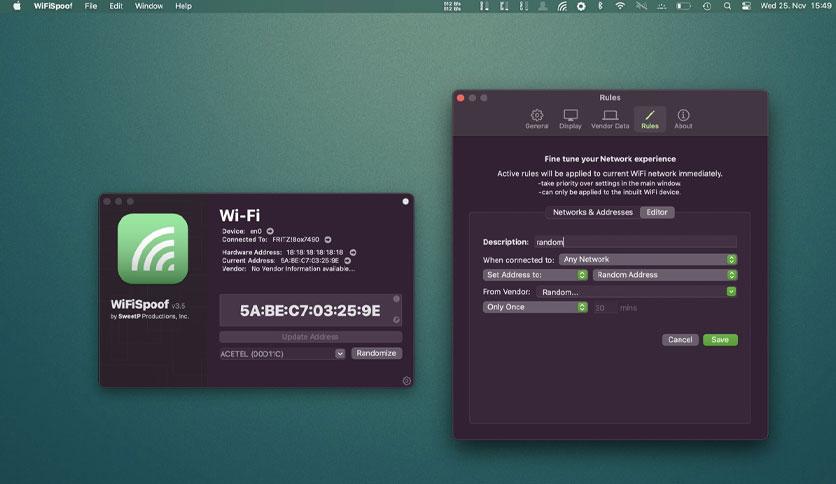Click the minutes interval field
The height and width of the screenshot is (484, 836).
pos(604,308)
